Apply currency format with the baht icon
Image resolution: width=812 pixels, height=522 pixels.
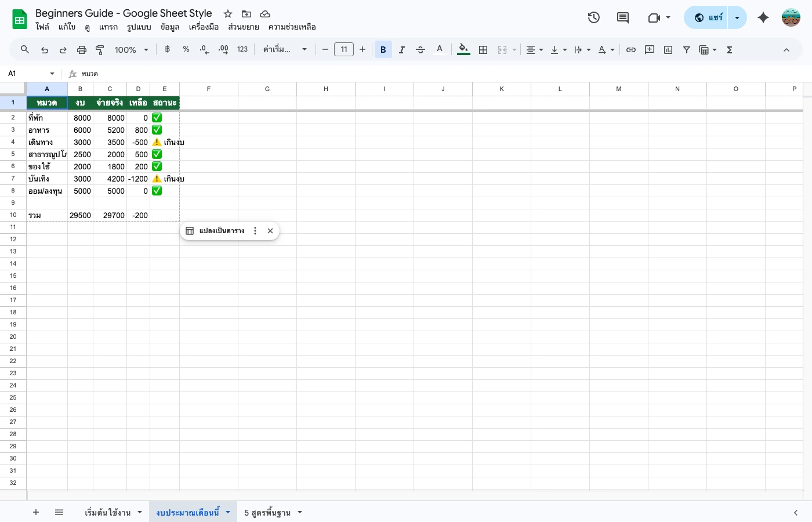(x=167, y=49)
